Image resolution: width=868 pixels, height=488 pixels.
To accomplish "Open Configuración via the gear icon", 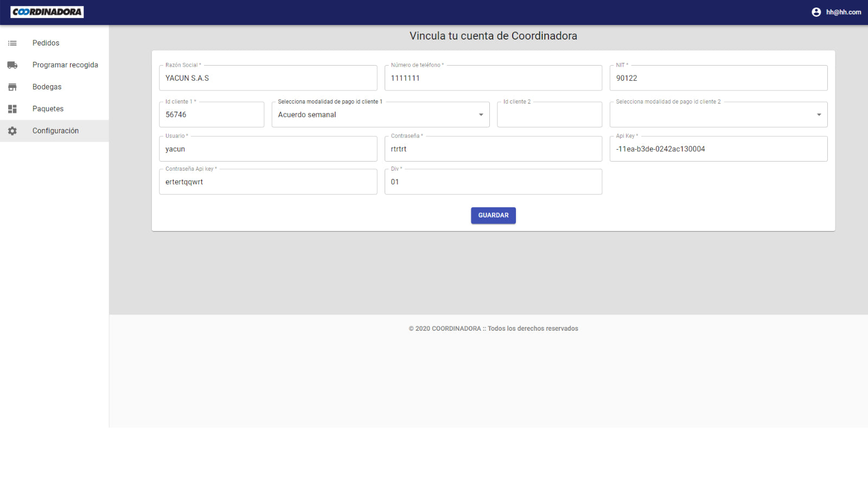I will 12,130.
